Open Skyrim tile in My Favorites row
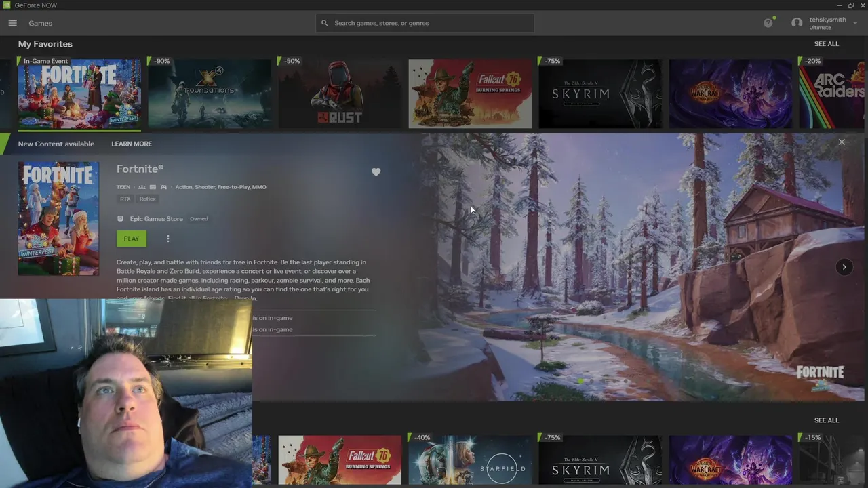 click(600, 94)
